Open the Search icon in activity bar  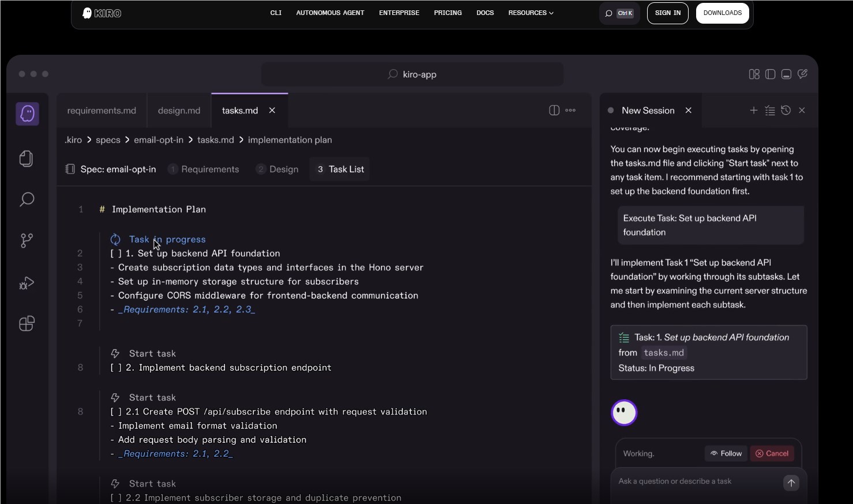coord(27,200)
